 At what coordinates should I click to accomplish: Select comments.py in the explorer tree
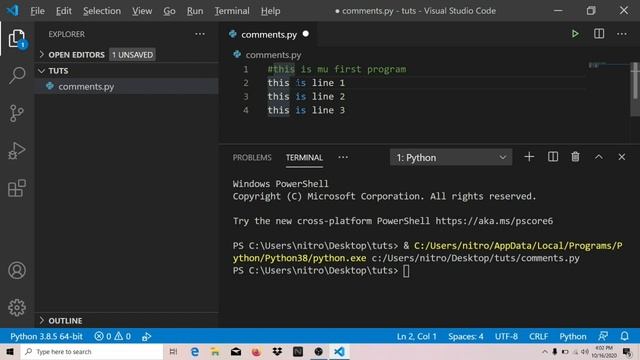(x=127, y=86)
